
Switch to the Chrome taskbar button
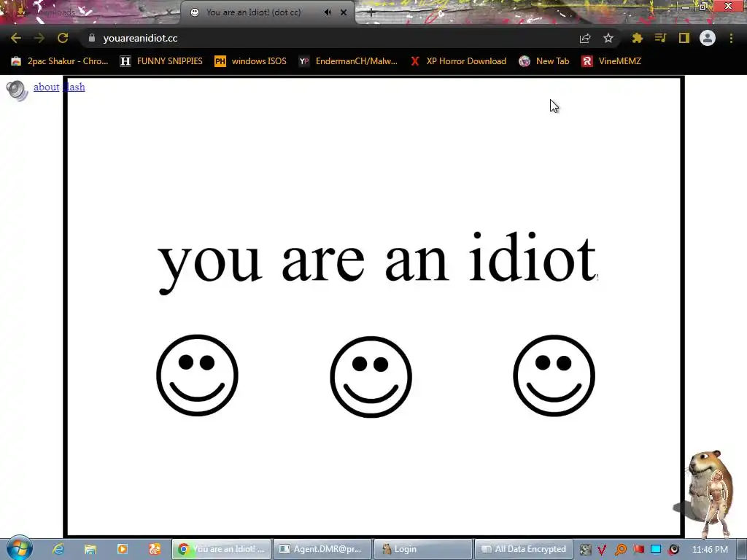tap(222, 549)
